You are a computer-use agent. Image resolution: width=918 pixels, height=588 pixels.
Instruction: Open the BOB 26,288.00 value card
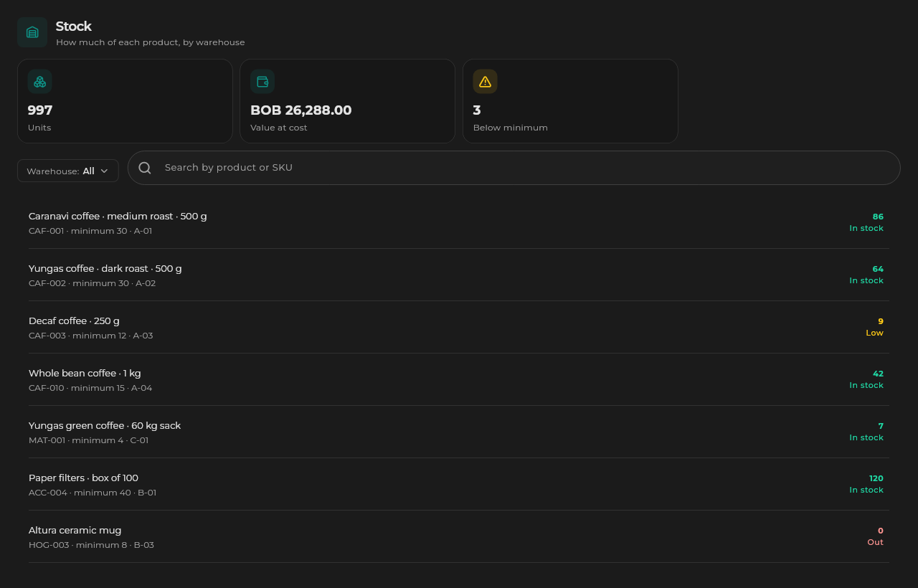coord(347,101)
